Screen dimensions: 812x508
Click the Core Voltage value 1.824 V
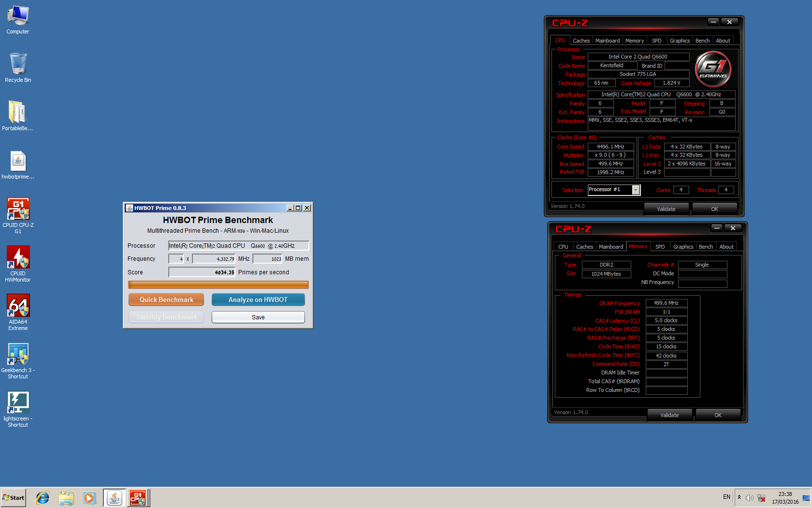(671, 83)
